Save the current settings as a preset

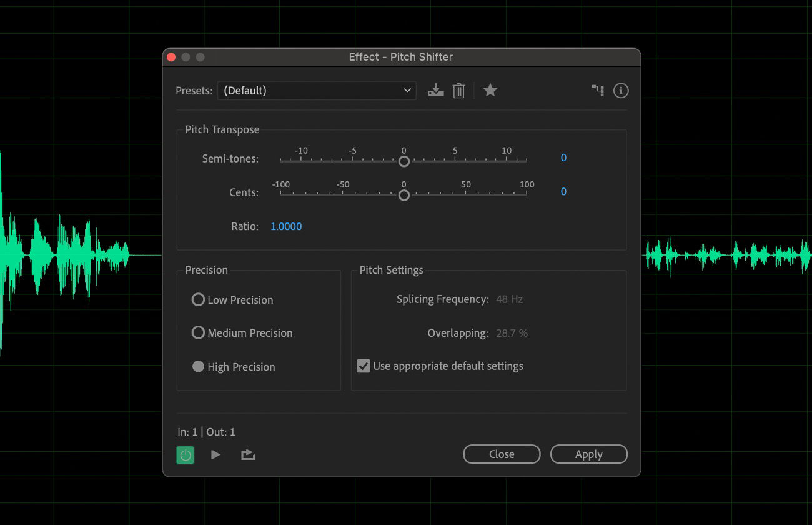(x=436, y=90)
